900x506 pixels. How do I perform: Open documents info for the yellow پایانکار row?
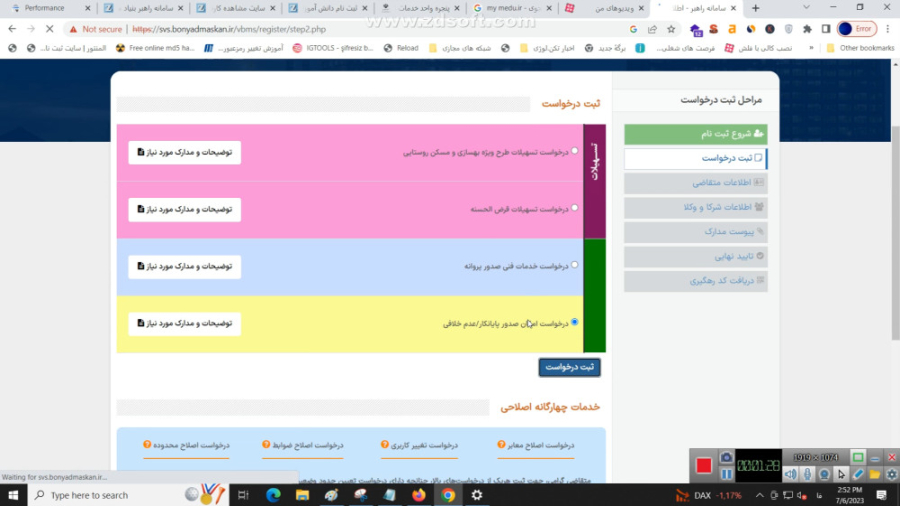185,323
